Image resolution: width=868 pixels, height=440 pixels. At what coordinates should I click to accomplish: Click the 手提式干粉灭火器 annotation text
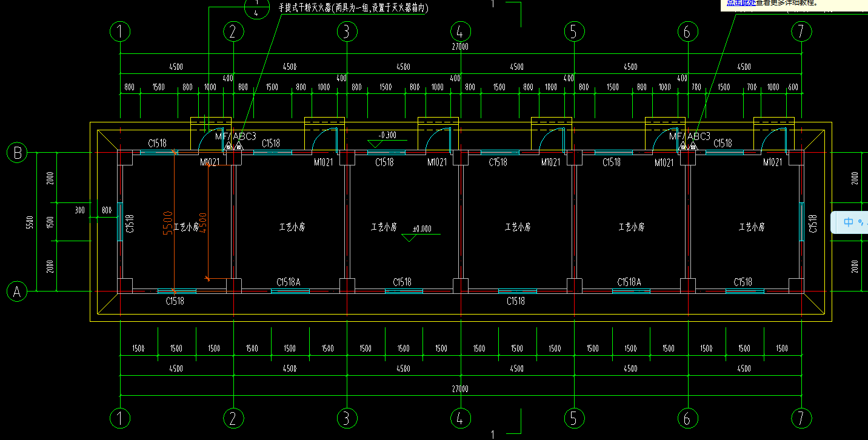pos(353,8)
